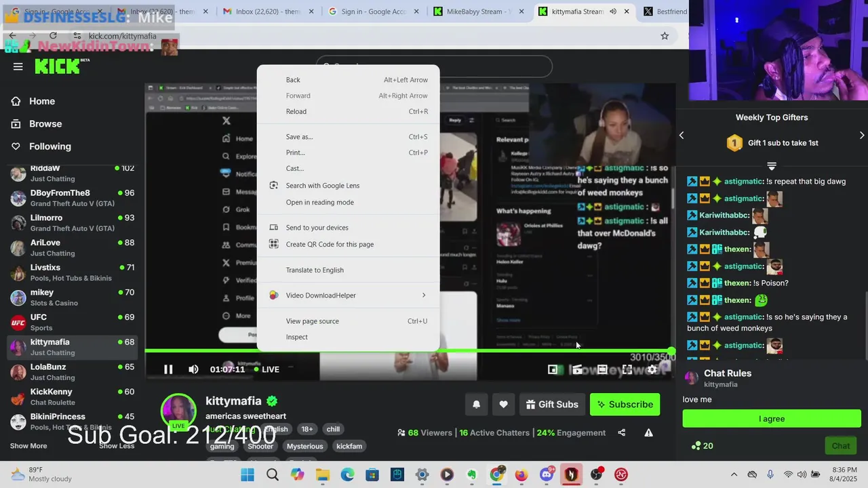The image size is (868, 488).
Task: Open LolaBunz channel in sidebar
Action: pos(72,372)
